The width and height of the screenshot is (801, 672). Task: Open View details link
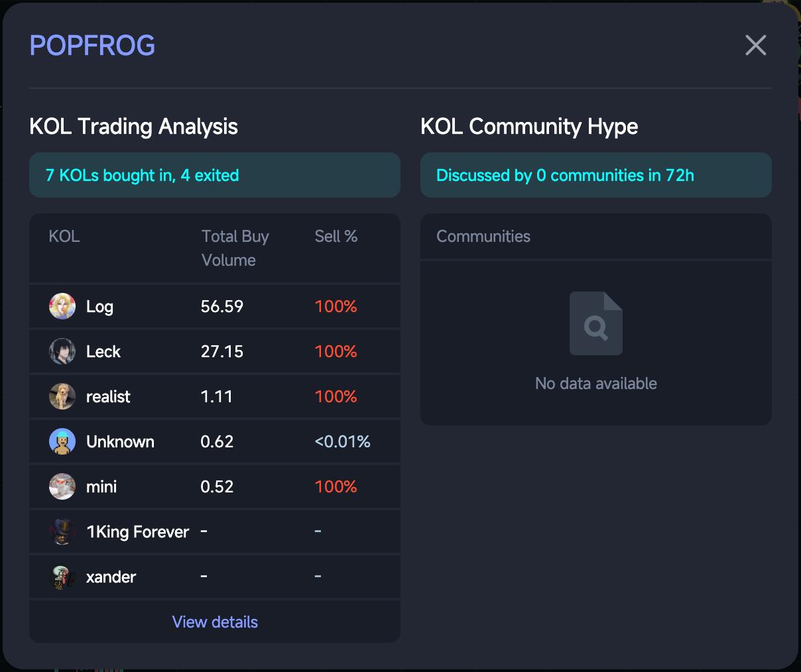coord(215,622)
